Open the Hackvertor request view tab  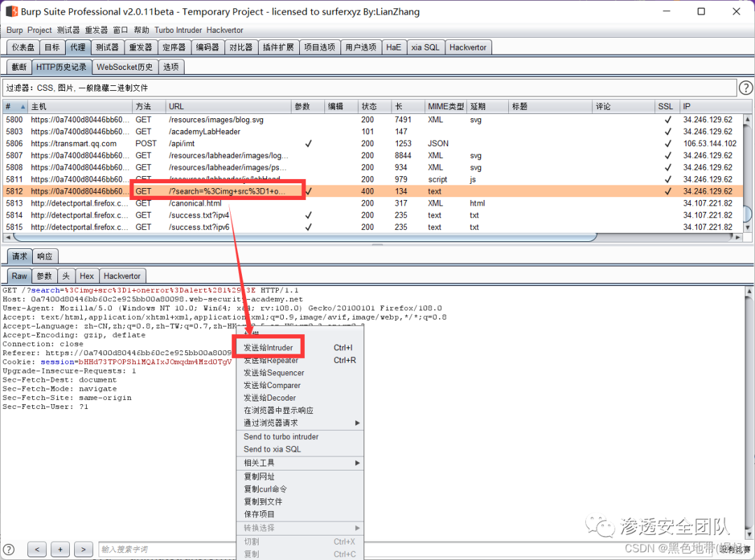(x=122, y=276)
